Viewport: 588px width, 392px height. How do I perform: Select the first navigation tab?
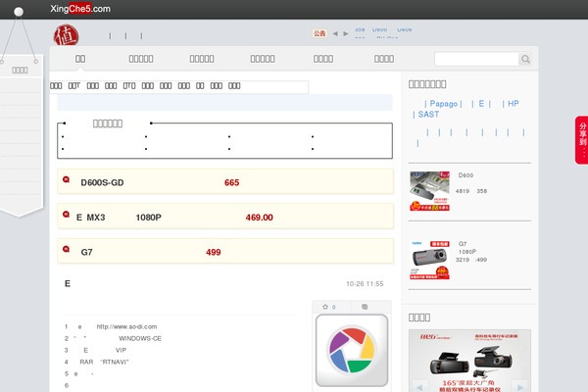[80, 59]
